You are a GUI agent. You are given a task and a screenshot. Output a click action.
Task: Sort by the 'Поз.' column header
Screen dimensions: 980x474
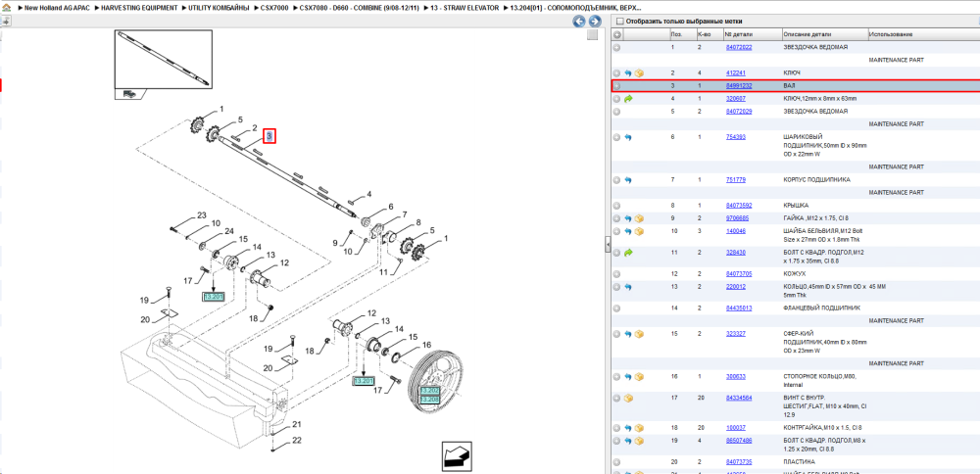click(682, 34)
